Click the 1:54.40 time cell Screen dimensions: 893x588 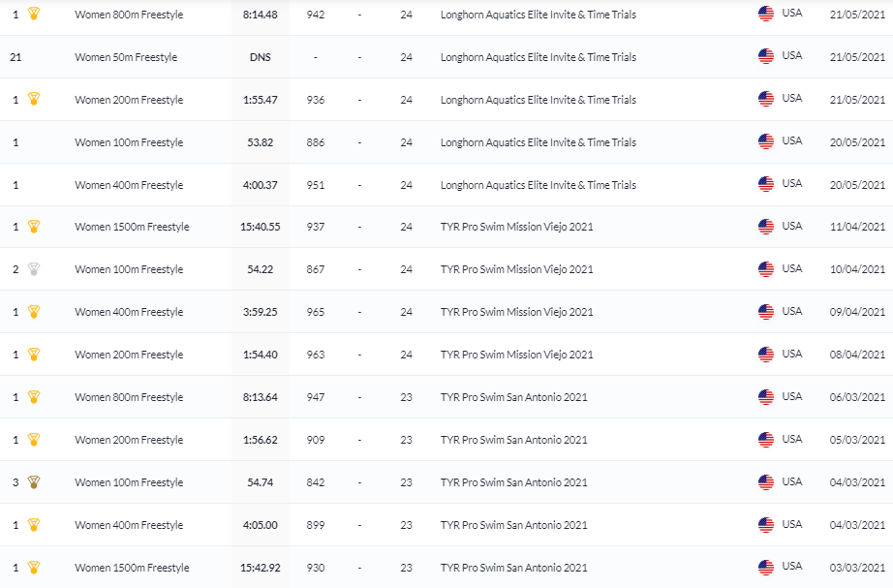point(261,355)
